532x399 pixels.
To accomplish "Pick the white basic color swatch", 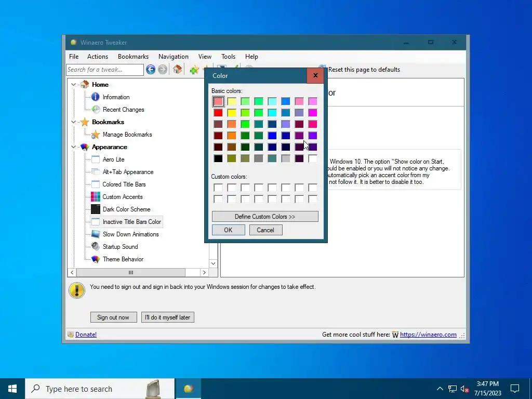I will (x=313, y=158).
